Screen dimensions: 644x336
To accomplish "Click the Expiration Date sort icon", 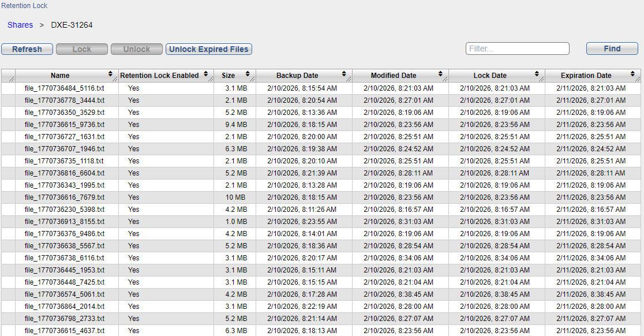I will click(x=633, y=75).
